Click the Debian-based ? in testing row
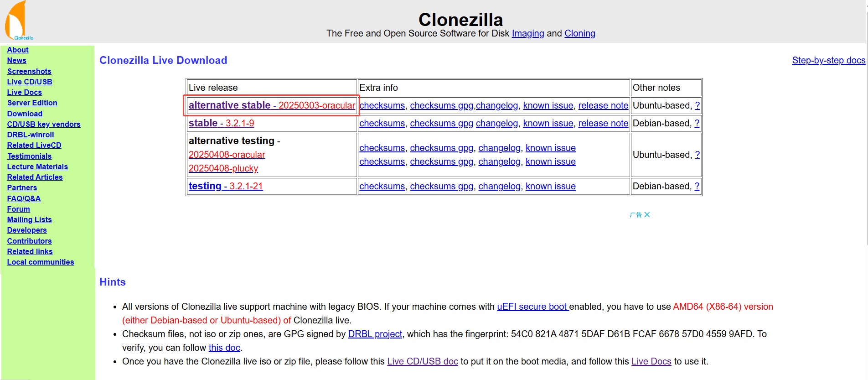The image size is (868, 380). point(697,186)
